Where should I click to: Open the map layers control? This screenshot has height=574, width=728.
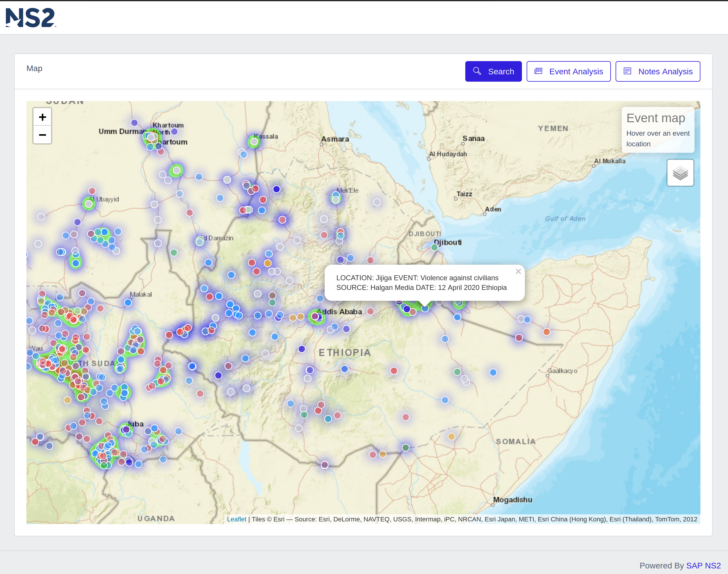tap(680, 173)
